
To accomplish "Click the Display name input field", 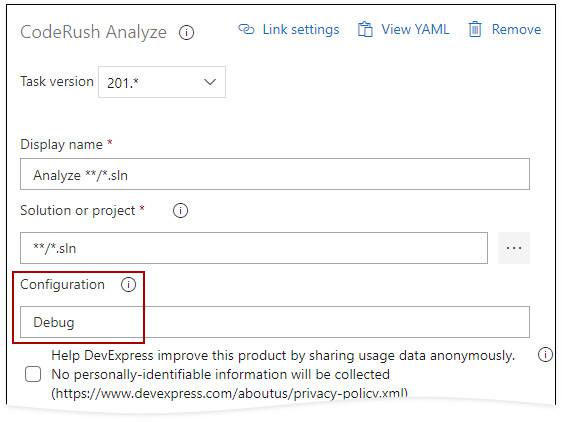I will coord(275,174).
